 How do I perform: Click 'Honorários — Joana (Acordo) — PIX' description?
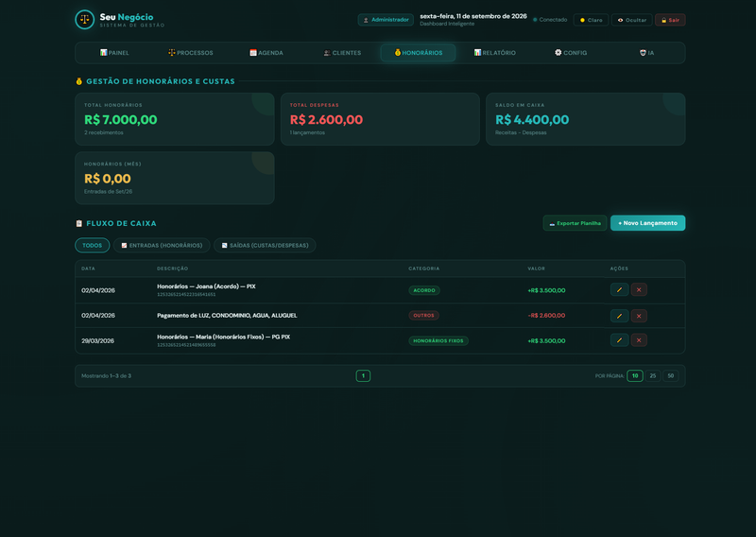coord(206,286)
